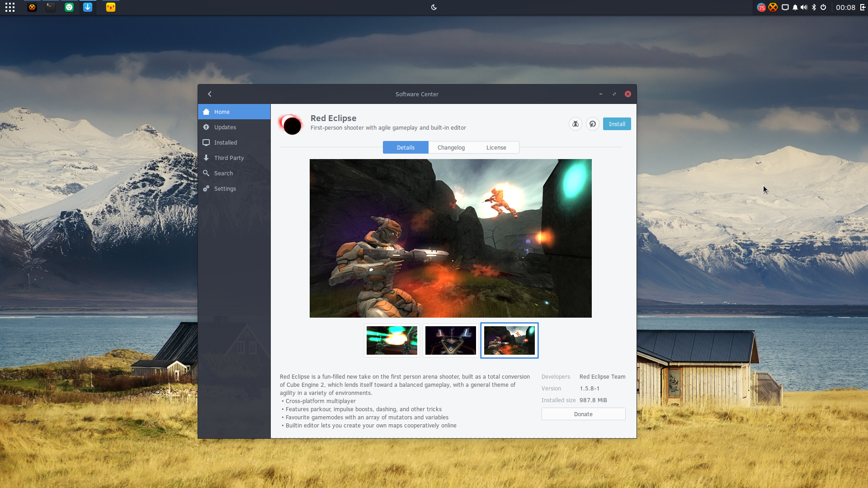Open the tray icon with 75 badge
The height and width of the screenshot is (488, 868).
pos(761,7)
